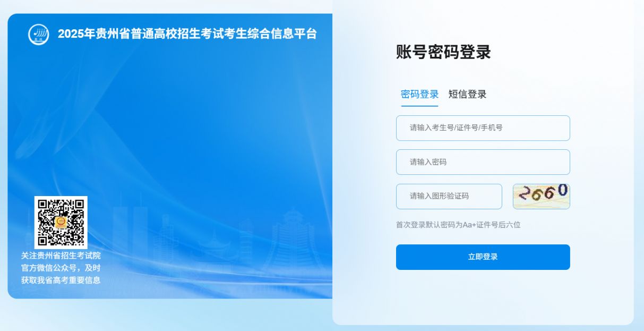644x331 pixels.
Task: Click the small emblem inside the QR code
Action: point(61,222)
